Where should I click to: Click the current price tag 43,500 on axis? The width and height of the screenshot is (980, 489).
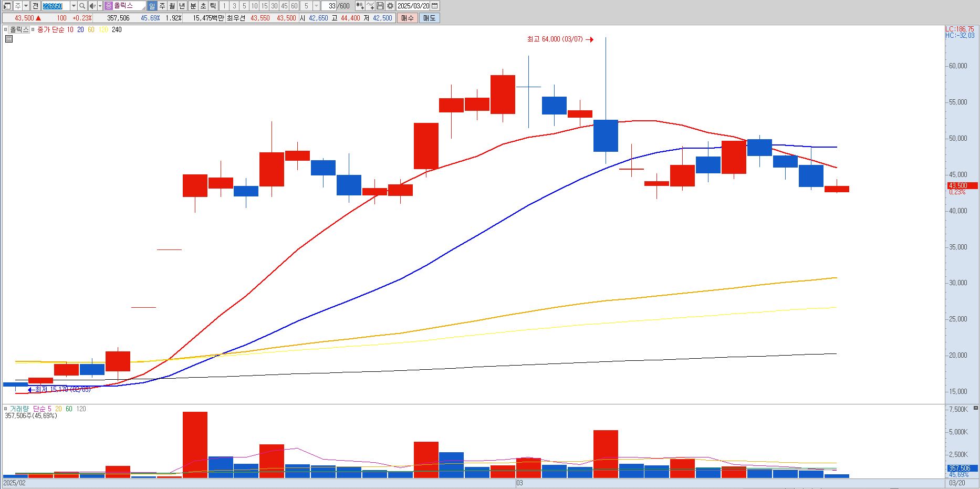pos(962,185)
